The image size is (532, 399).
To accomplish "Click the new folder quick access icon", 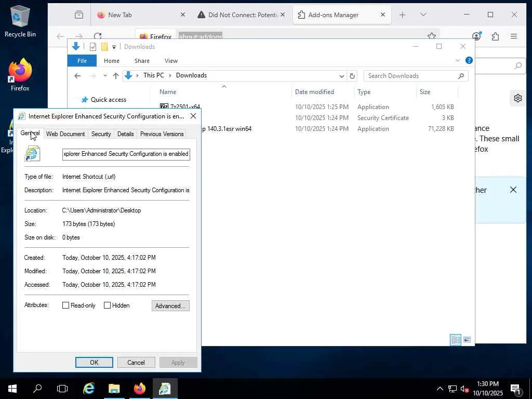I will pos(104,47).
